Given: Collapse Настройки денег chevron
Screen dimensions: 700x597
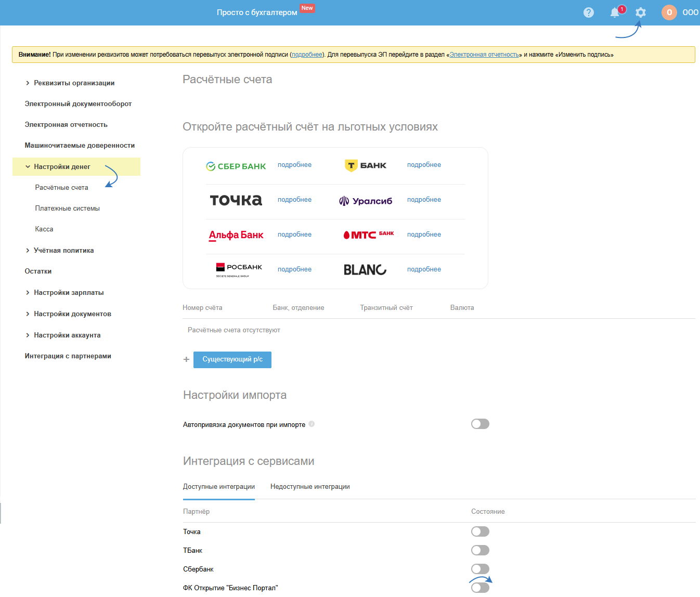Looking at the screenshot, I should [x=28, y=167].
